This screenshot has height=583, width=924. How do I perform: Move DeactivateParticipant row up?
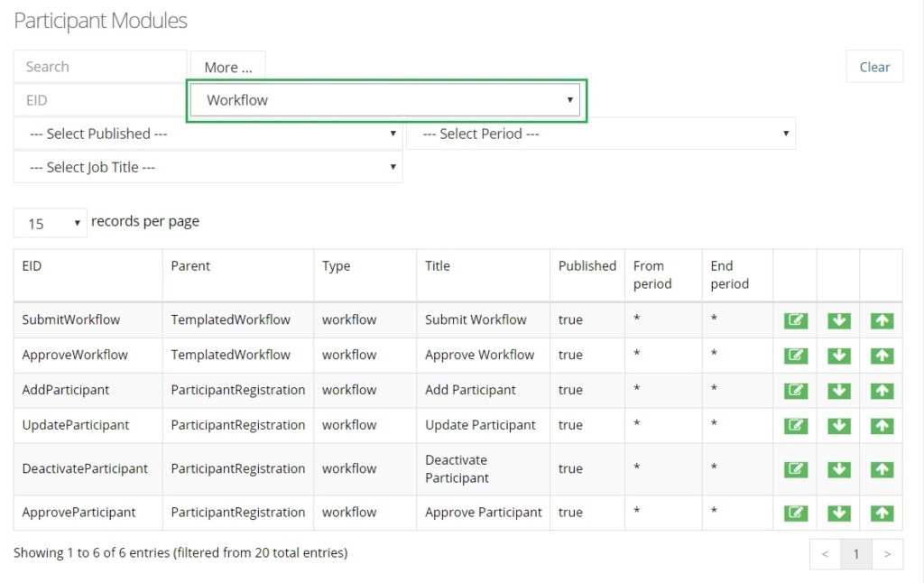(882, 469)
